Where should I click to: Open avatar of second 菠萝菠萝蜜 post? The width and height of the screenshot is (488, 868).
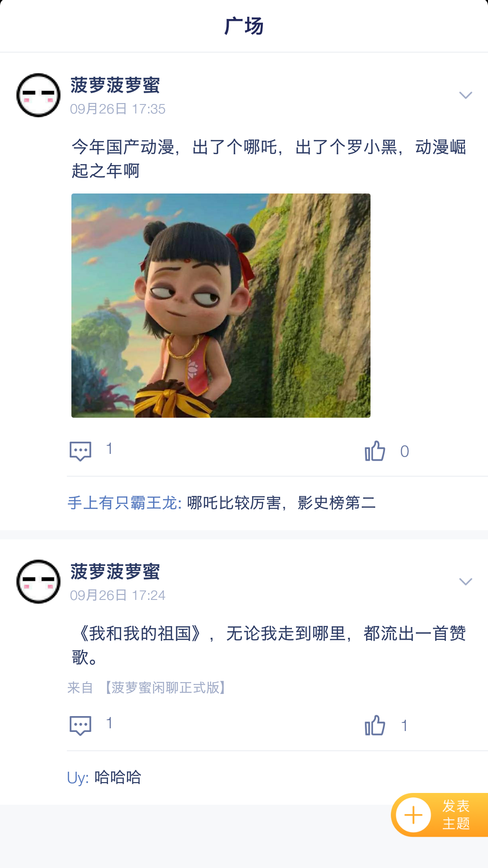(x=38, y=582)
